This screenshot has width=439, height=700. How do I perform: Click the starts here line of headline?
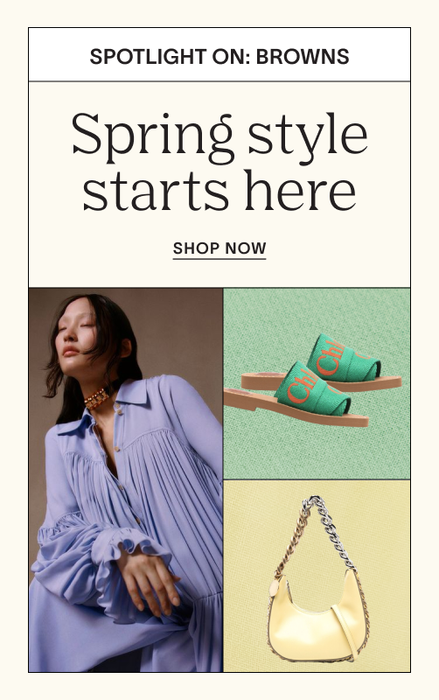(x=219, y=191)
